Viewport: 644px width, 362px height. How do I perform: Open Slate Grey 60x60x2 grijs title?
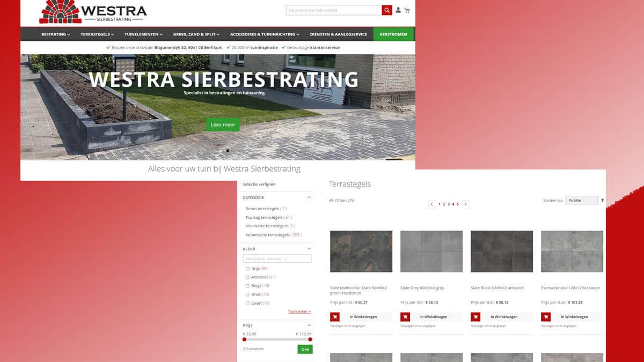(x=422, y=288)
